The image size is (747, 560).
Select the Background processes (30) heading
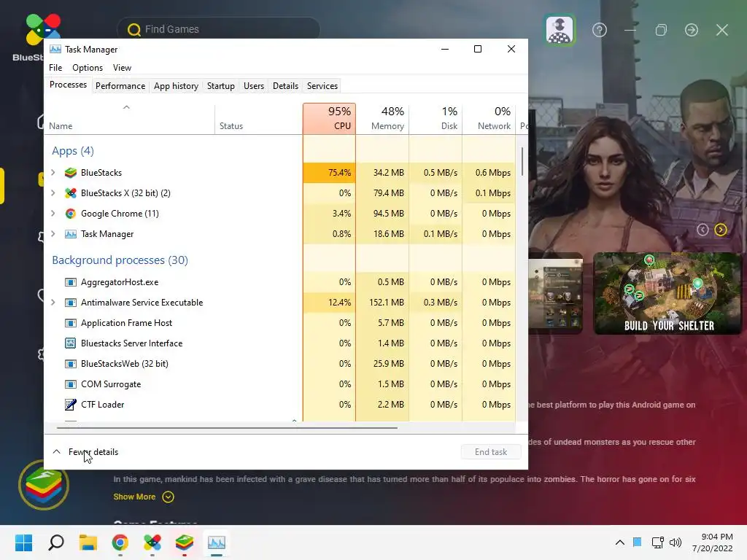tap(120, 260)
